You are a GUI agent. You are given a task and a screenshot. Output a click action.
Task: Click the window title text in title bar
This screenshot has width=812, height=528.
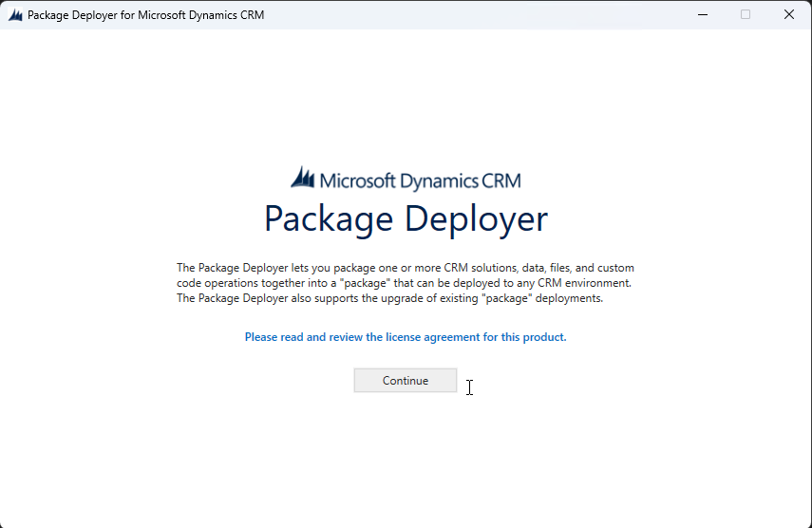(x=145, y=15)
